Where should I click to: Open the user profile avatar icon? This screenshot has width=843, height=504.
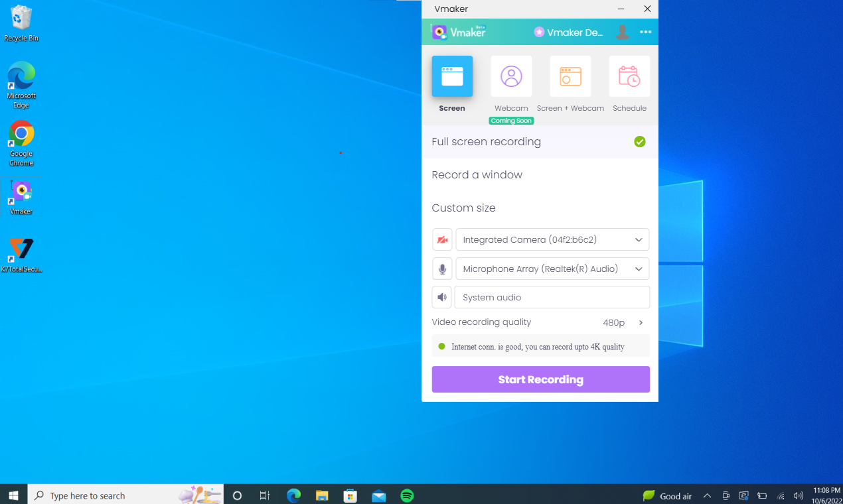pos(622,32)
